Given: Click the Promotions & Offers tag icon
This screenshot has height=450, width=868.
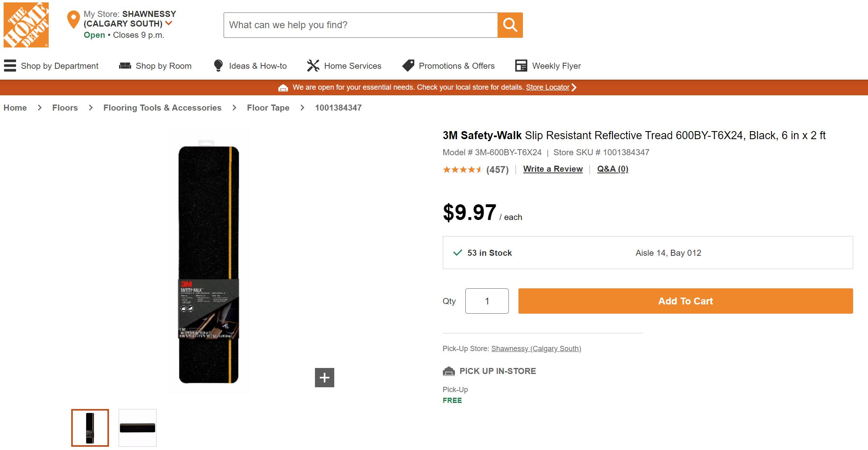Looking at the screenshot, I should 408,66.
